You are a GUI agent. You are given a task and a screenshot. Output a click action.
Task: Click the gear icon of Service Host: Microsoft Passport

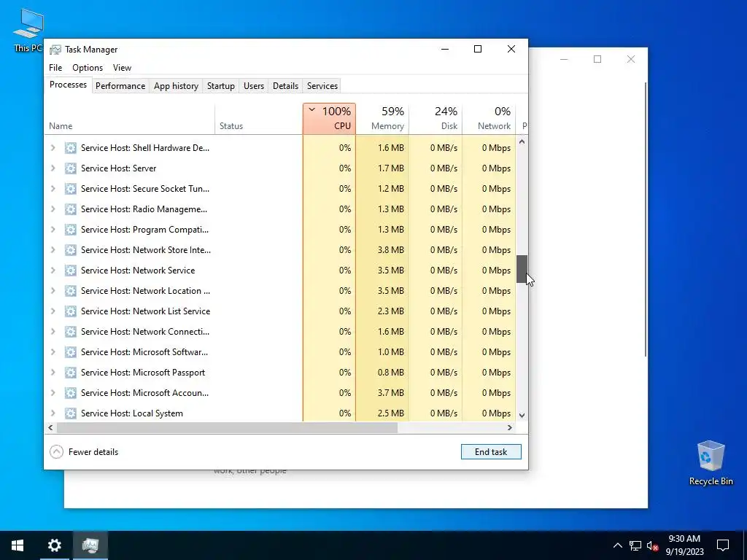71,373
